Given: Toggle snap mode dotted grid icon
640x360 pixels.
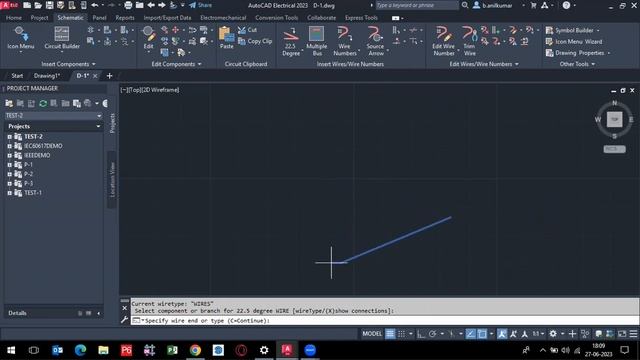Looking at the screenshot, I should pyautogui.click(x=402, y=334).
